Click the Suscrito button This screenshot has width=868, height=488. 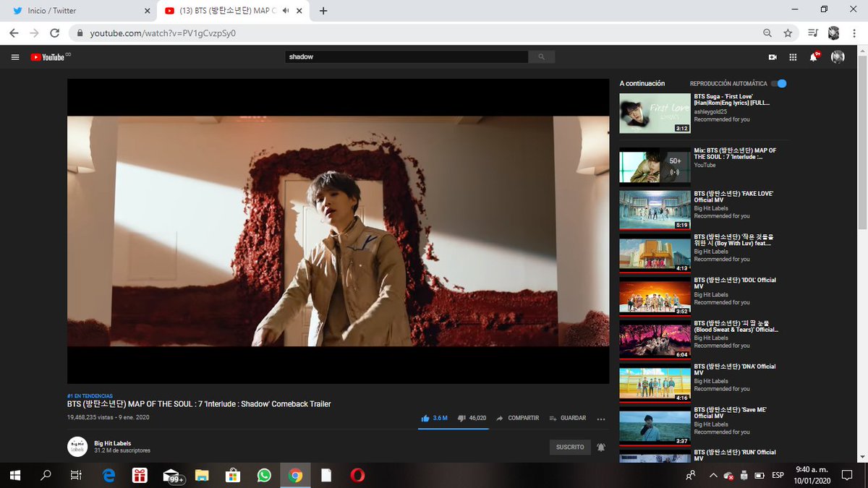[570, 448]
